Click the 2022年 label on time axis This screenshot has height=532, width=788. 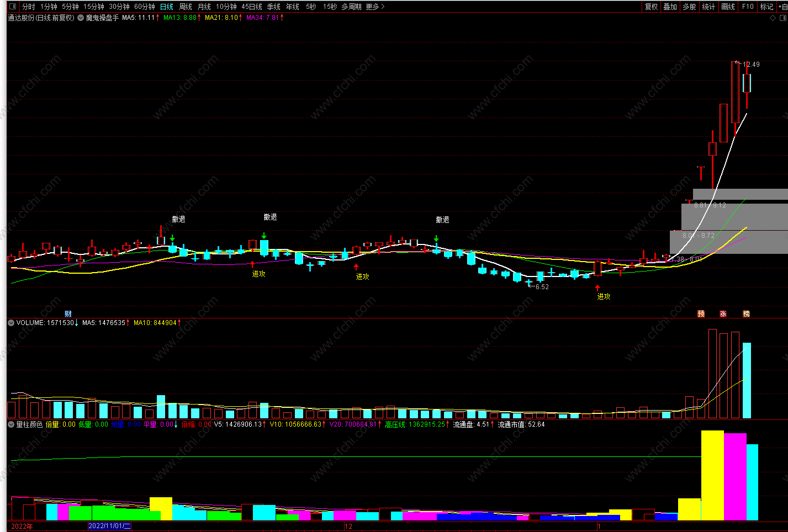(x=22, y=526)
